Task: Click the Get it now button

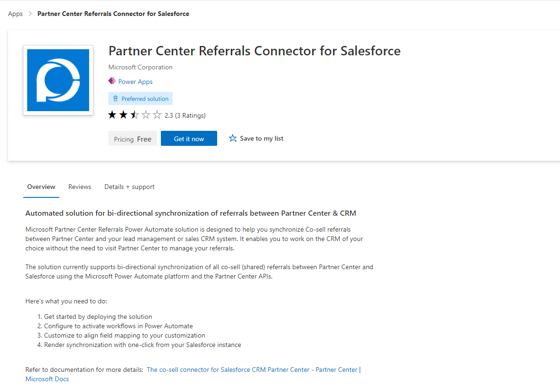Action: pos(189,138)
